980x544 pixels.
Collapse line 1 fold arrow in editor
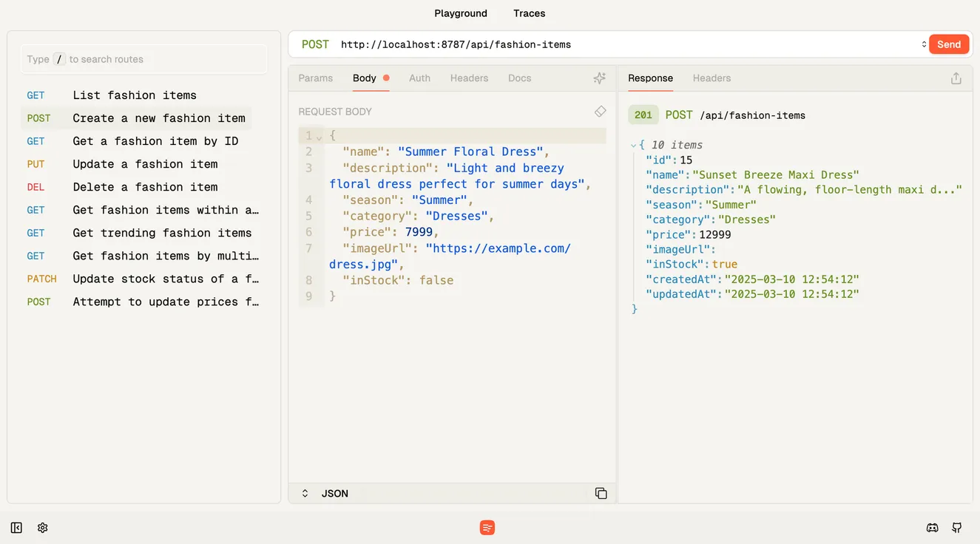tap(320, 137)
